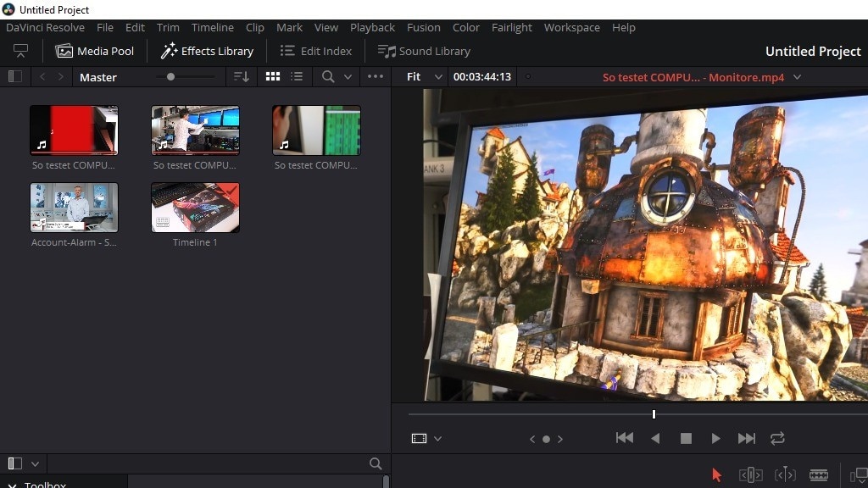The height and width of the screenshot is (488, 868).
Task: Switch Media Pool to list view
Action: (297, 76)
